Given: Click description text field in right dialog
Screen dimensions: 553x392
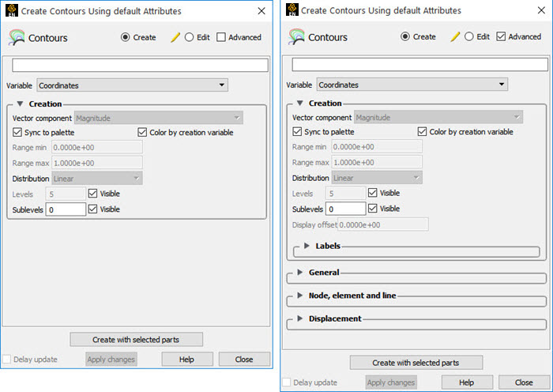Looking at the screenshot, I should 419,64.
